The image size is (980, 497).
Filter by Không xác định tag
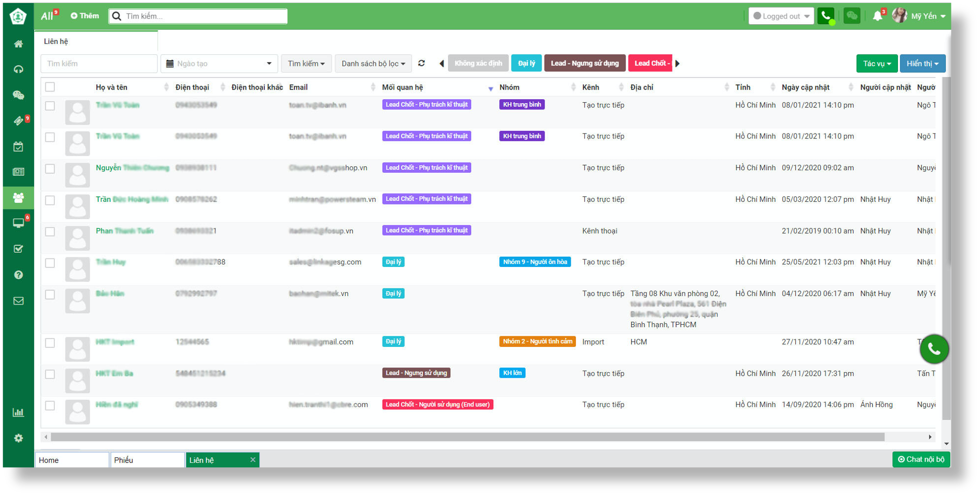(x=478, y=63)
